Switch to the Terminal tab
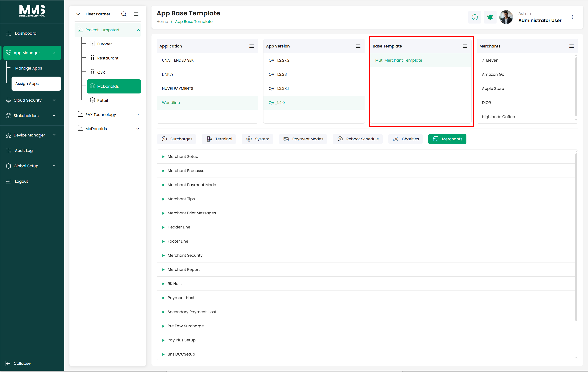The width and height of the screenshot is (588, 372). (x=219, y=139)
